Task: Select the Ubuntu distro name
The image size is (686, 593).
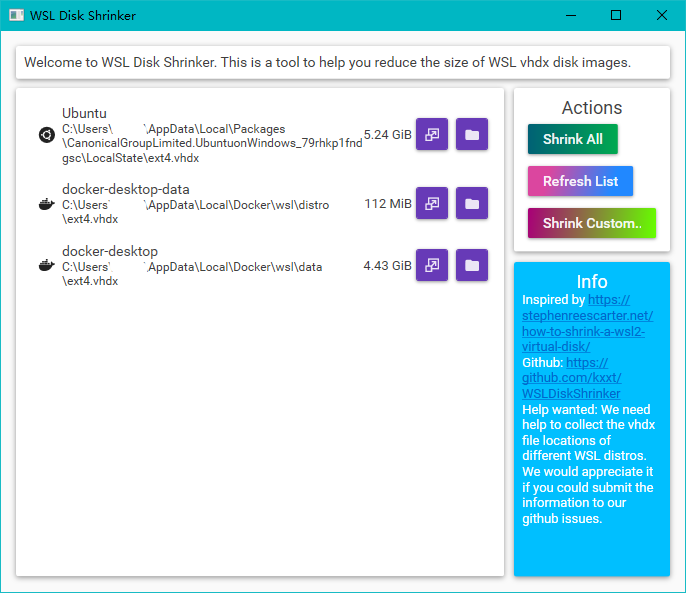Action: point(84,113)
